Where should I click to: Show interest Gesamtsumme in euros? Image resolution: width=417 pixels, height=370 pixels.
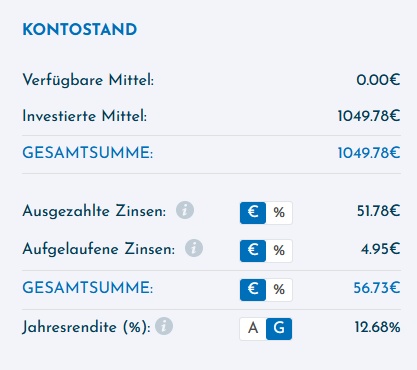tap(253, 289)
